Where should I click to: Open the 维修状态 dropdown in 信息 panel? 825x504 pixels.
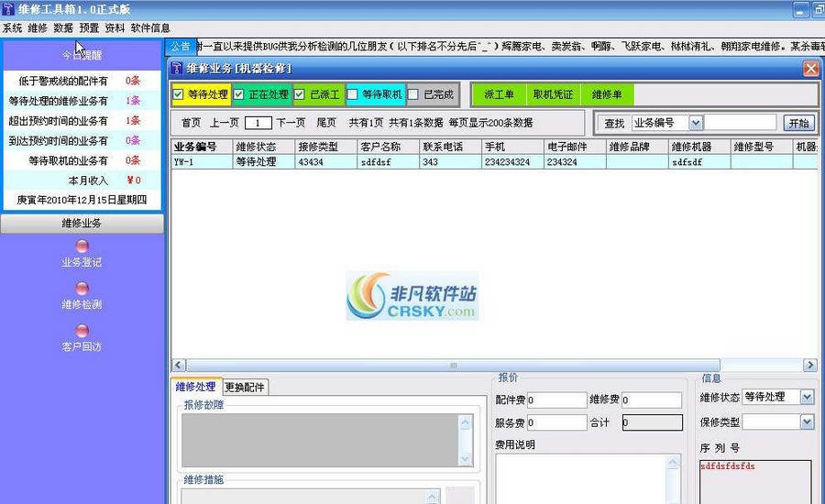(x=807, y=397)
